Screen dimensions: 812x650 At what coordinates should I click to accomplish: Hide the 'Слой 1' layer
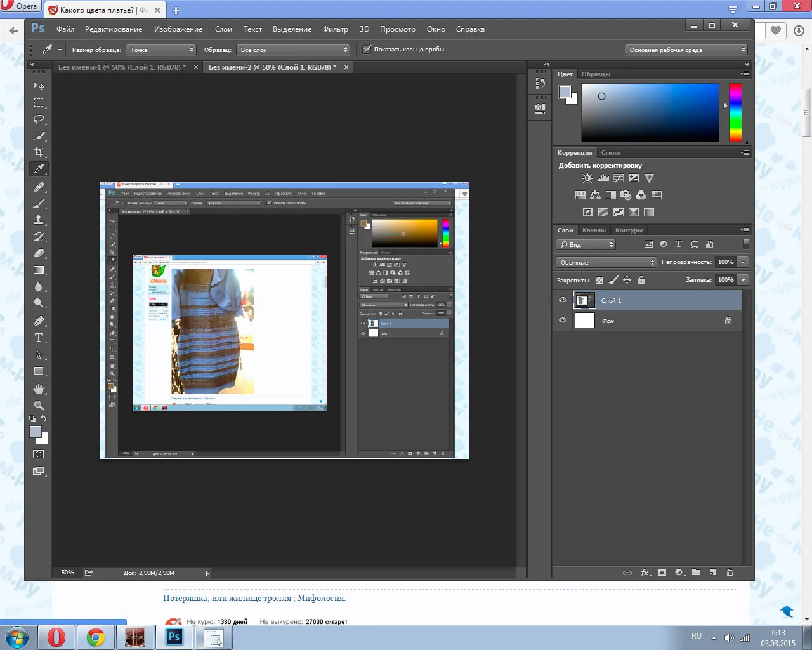(563, 300)
